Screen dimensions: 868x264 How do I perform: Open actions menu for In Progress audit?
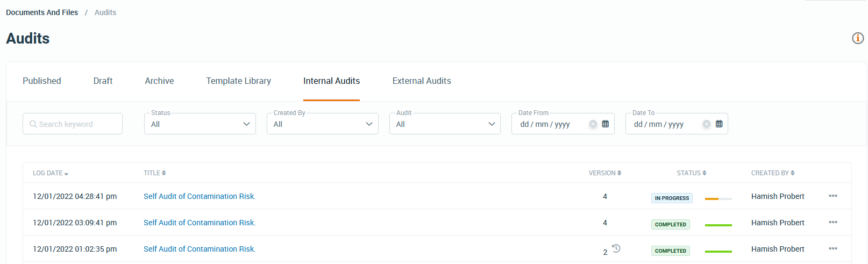pyautogui.click(x=833, y=196)
